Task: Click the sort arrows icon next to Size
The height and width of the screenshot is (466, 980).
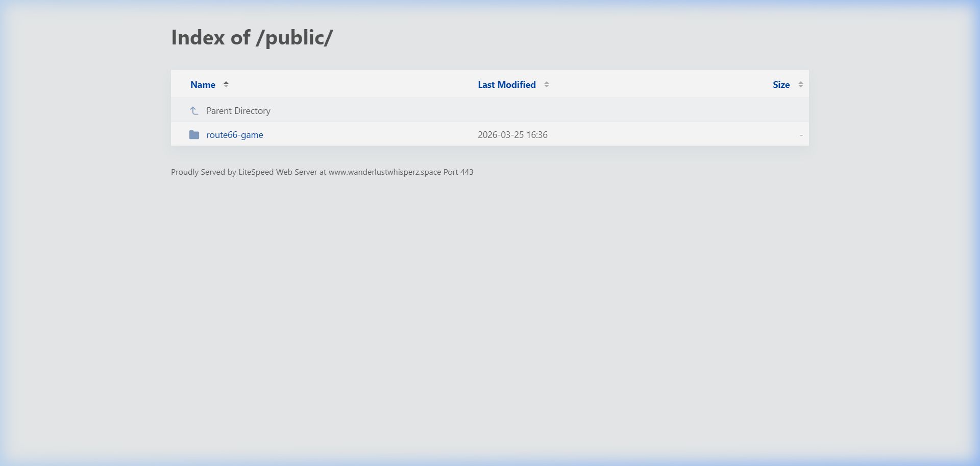Action: point(800,84)
